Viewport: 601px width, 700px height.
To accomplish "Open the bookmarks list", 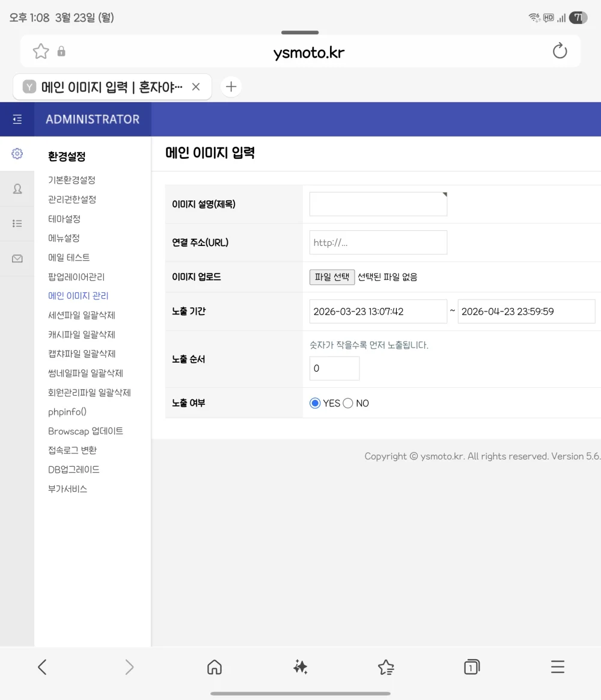I will (x=386, y=667).
